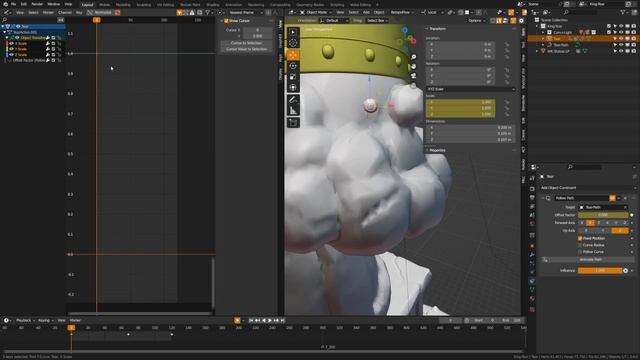Open the Orientation Default dropdown
The image size is (640, 360).
pyautogui.click(x=334, y=20)
